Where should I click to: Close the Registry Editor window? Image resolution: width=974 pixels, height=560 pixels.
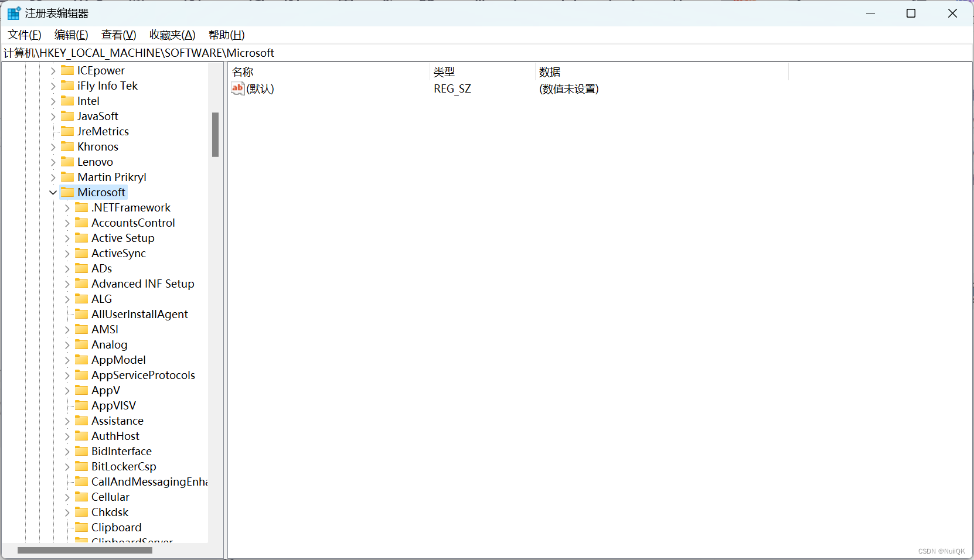coord(952,13)
